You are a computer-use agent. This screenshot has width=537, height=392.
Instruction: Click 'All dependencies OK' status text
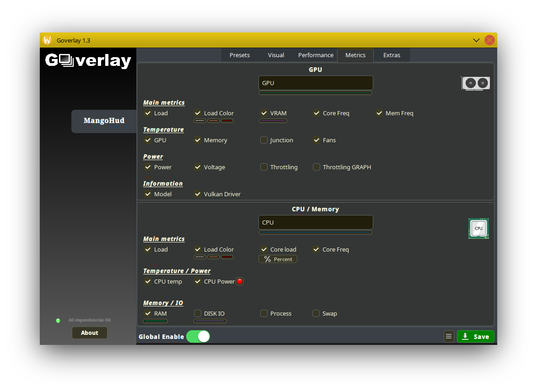(x=90, y=320)
